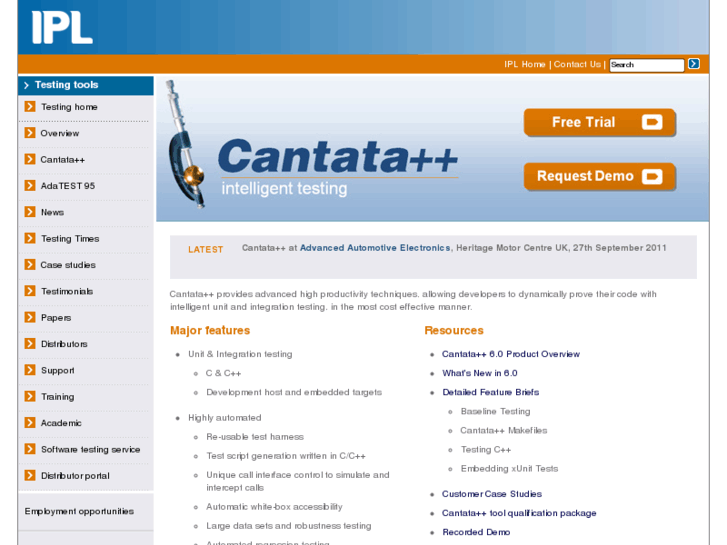Click the arrow icon beside Testing Times
This screenshot has width=727, height=545.
click(x=30, y=238)
